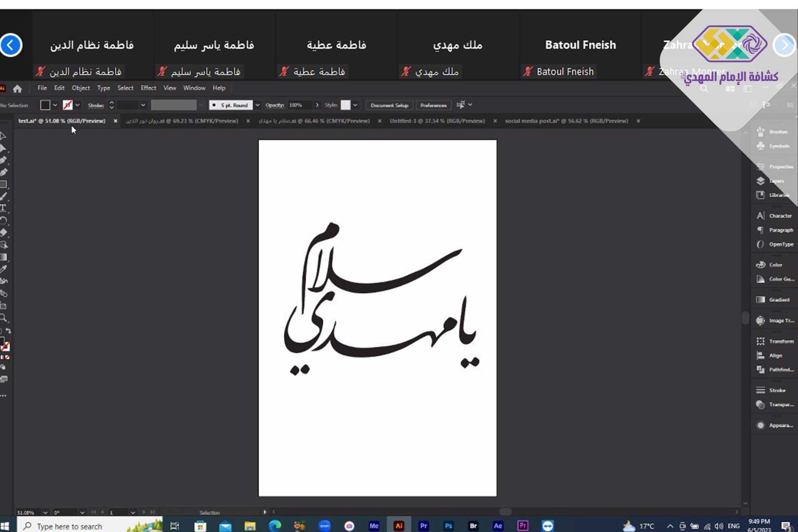Image resolution: width=798 pixels, height=532 pixels.
Task: Select the Pen tool
Action: point(3,160)
